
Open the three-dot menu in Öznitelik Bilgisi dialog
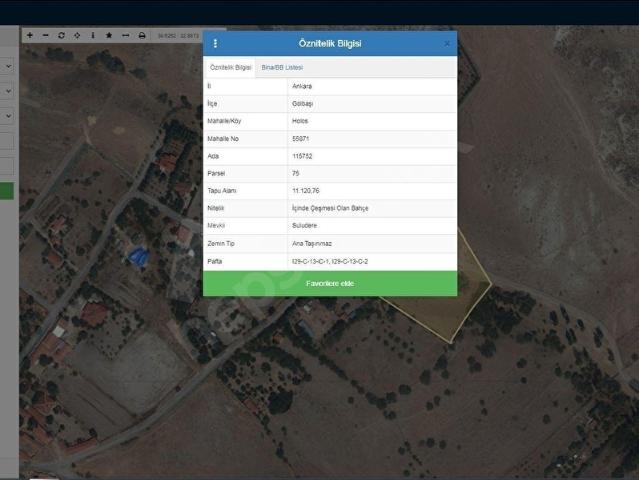[x=215, y=43]
